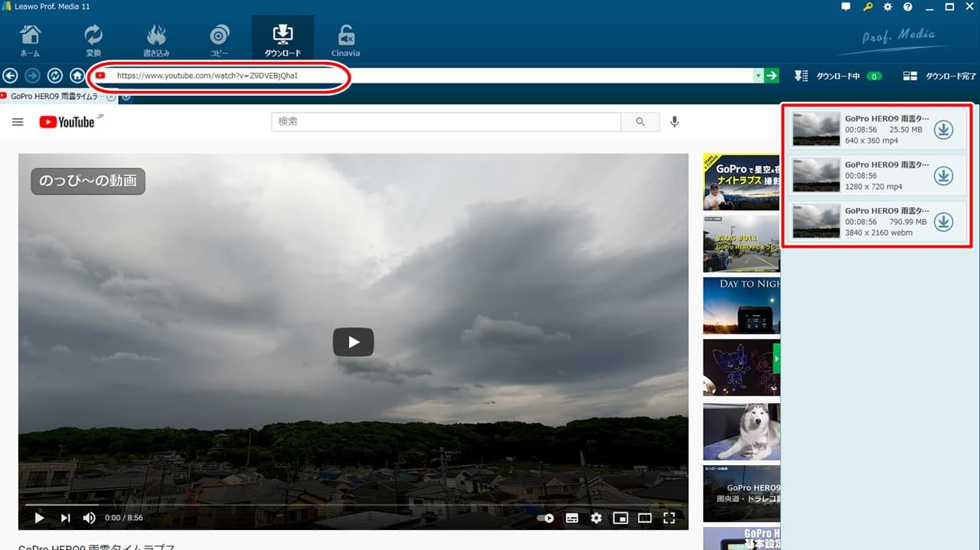Switch to the コピー (Copy) module
Viewport: 980px width, 550px height.
(x=220, y=40)
